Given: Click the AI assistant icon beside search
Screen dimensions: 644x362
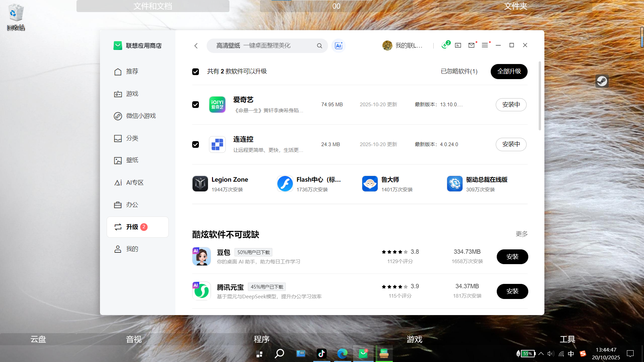Looking at the screenshot, I should 338,46.
